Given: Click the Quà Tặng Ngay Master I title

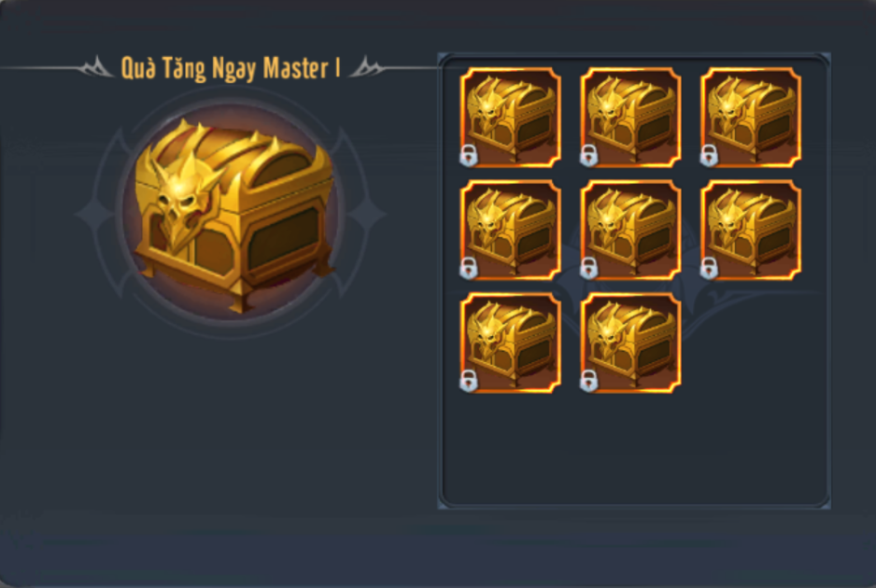Looking at the screenshot, I should (231, 69).
